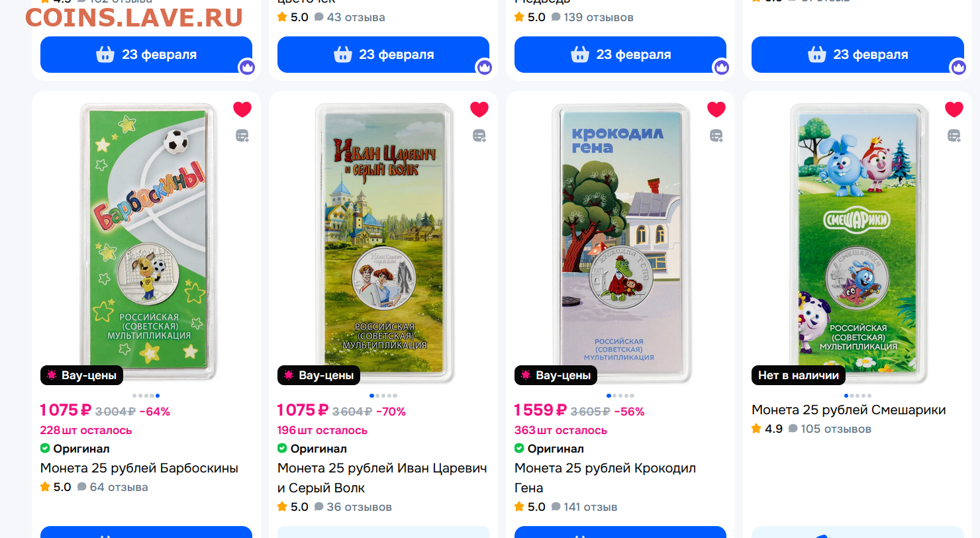Image resolution: width=980 pixels, height=538 pixels.
Task: Click compare icon on Смешарики card
Action: click(954, 136)
